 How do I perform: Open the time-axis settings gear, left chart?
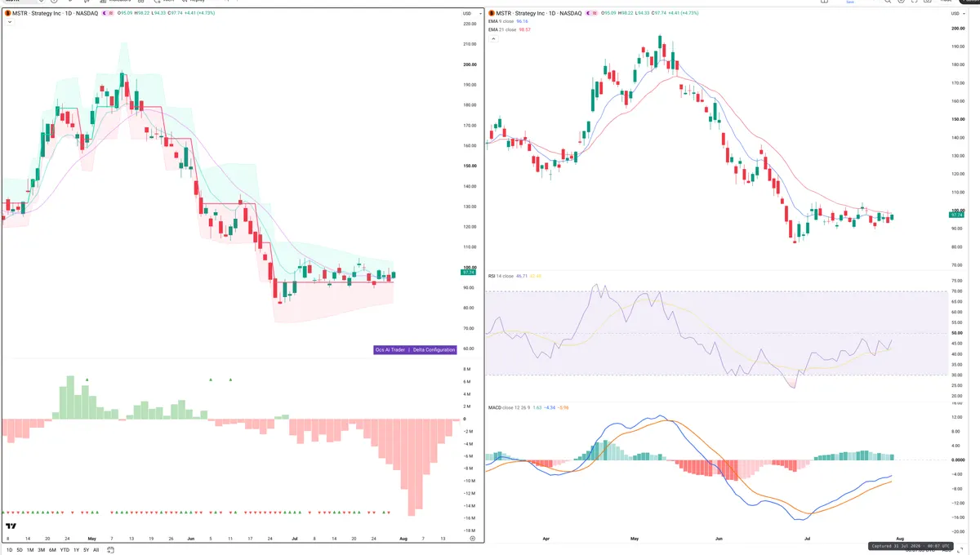(x=473, y=539)
